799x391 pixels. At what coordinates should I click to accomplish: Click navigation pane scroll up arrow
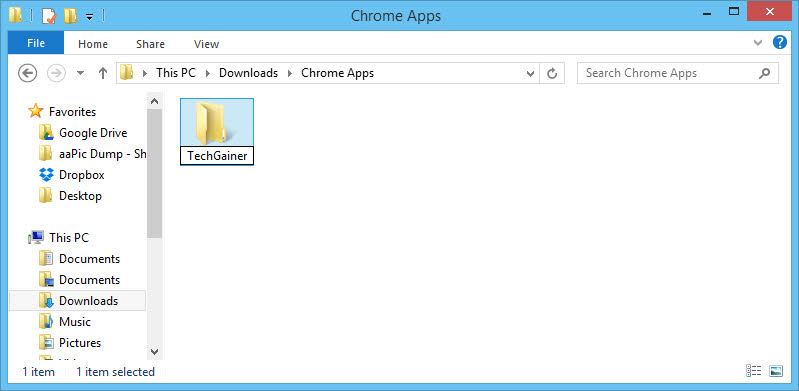click(155, 101)
